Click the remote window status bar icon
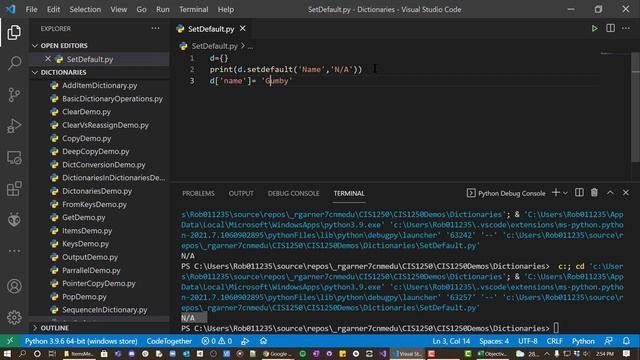 (x=10, y=341)
